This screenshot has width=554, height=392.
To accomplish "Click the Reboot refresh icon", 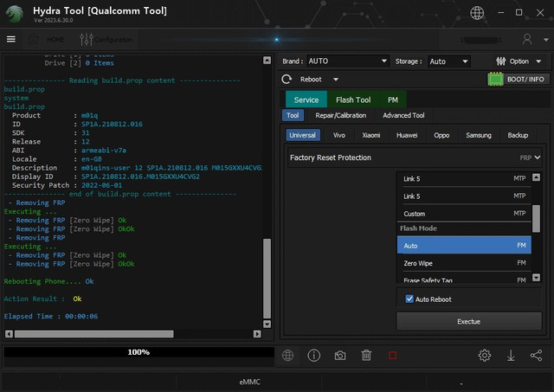I will click(287, 79).
